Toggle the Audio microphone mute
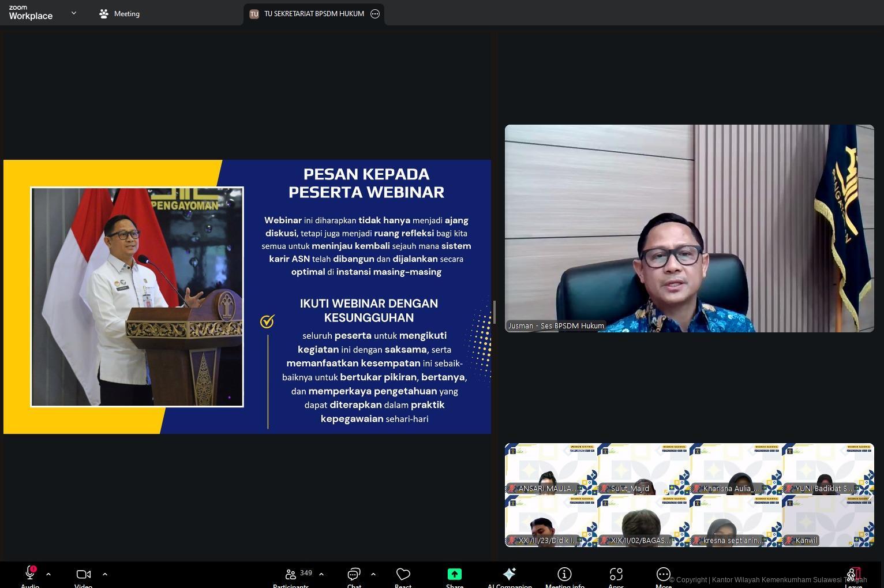Viewport: 884px width, 588px height. coord(30,574)
